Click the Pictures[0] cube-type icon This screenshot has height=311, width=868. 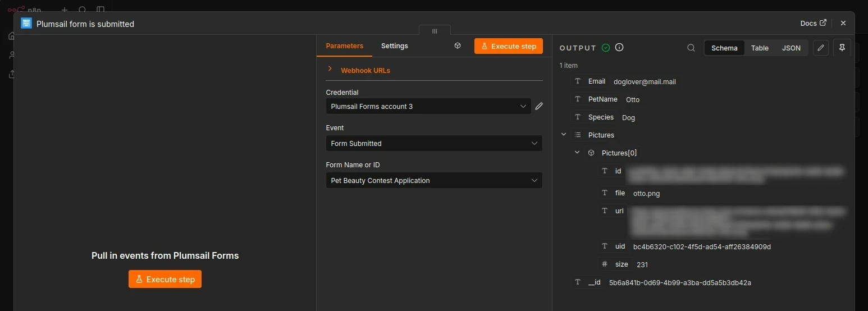[x=591, y=153]
